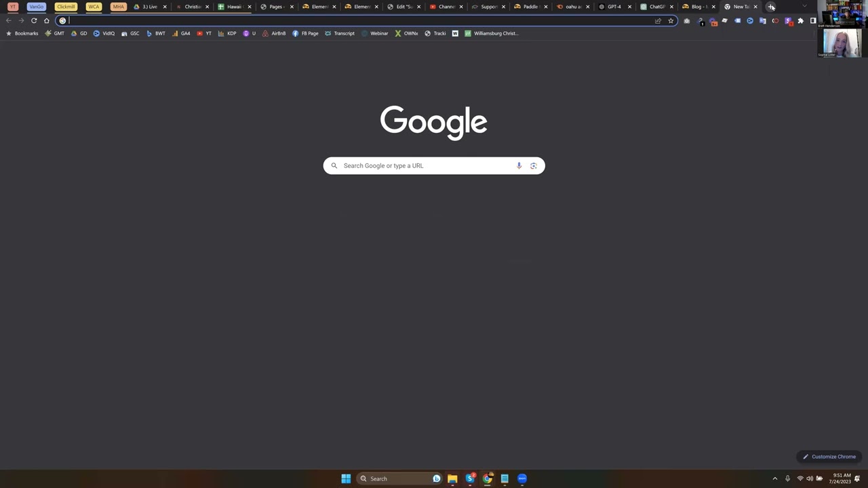This screenshot has width=868, height=488.
Task: Open the YT YouTube bookmark
Action: coord(204,33)
